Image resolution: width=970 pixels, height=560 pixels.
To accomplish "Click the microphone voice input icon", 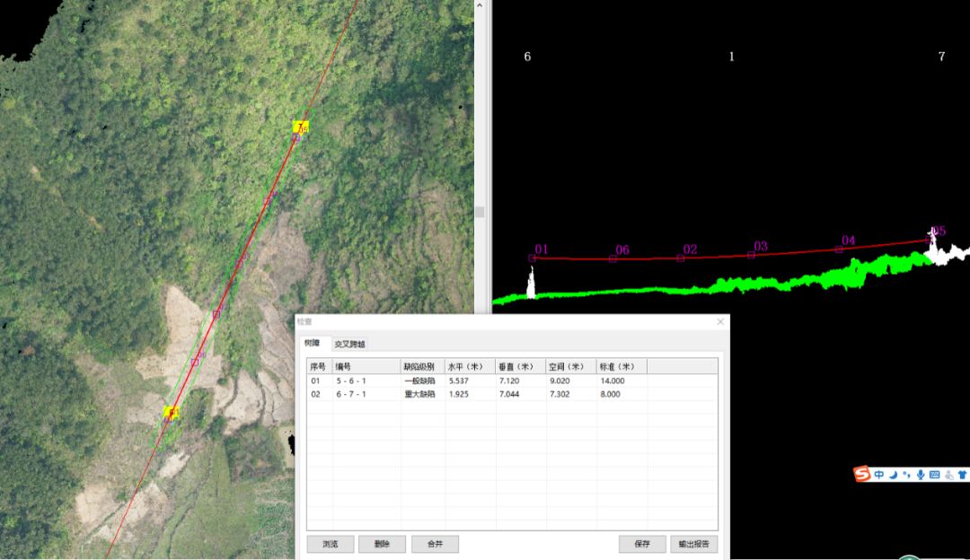I will 921,474.
